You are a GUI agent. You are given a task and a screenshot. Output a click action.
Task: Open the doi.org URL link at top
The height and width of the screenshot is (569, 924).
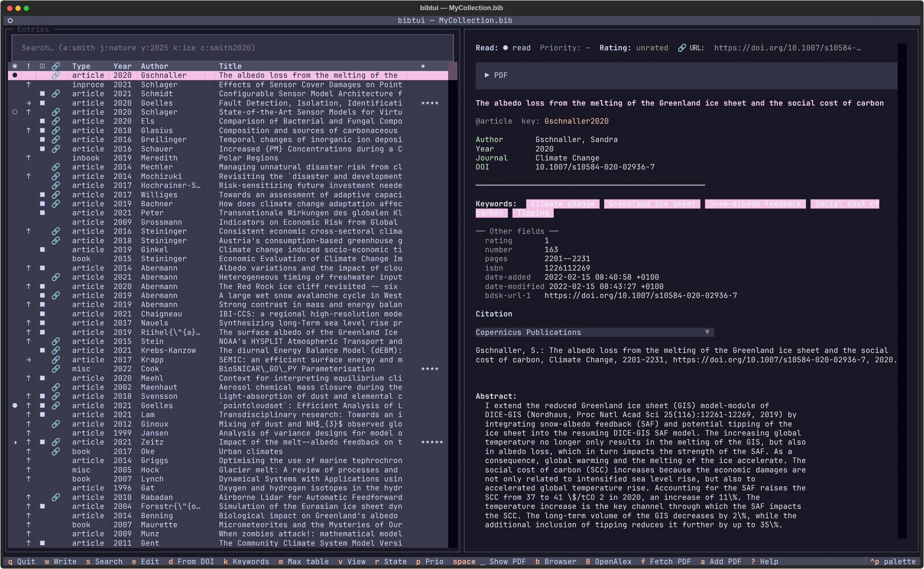(x=787, y=48)
